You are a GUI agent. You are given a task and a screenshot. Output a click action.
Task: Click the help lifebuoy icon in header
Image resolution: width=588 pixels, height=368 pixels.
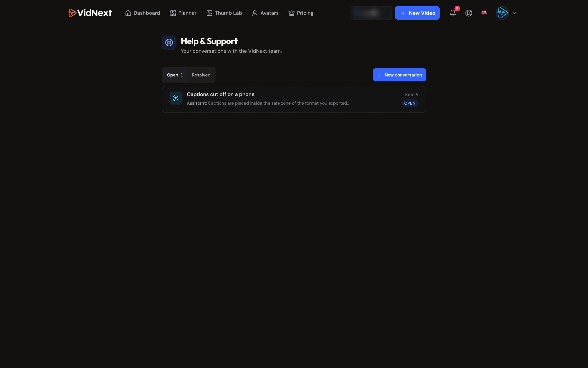[469, 13]
